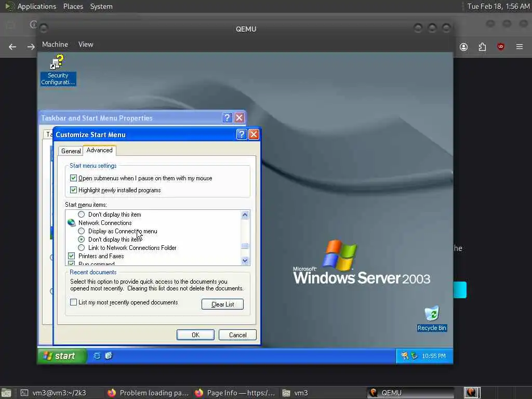Switch to the General tab
This screenshot has width=532, height=399.
click(x=71, y=151)
